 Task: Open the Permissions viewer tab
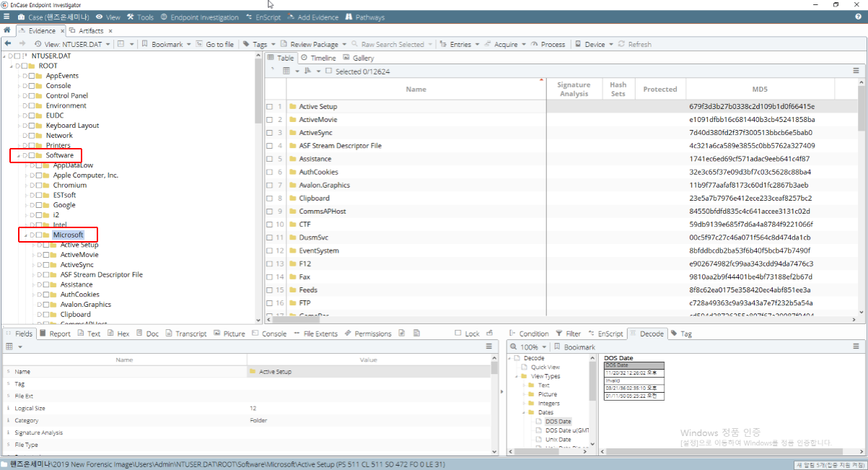point(368,334)
